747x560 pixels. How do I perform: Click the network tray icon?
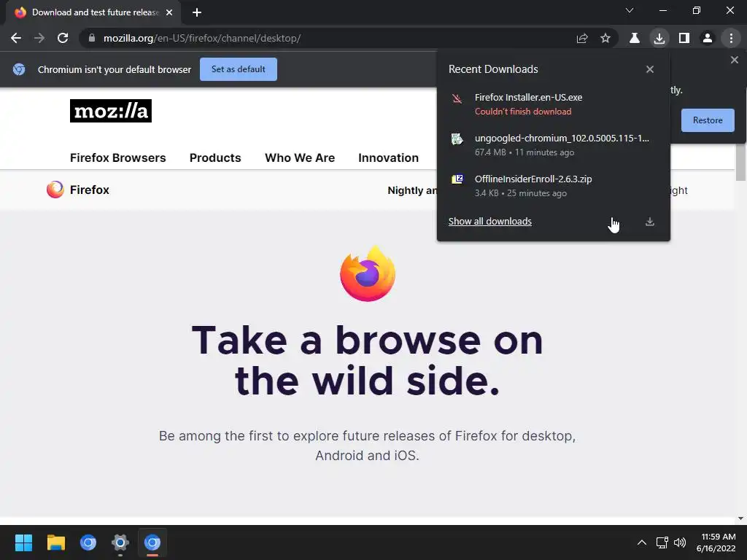coord(662,542)
